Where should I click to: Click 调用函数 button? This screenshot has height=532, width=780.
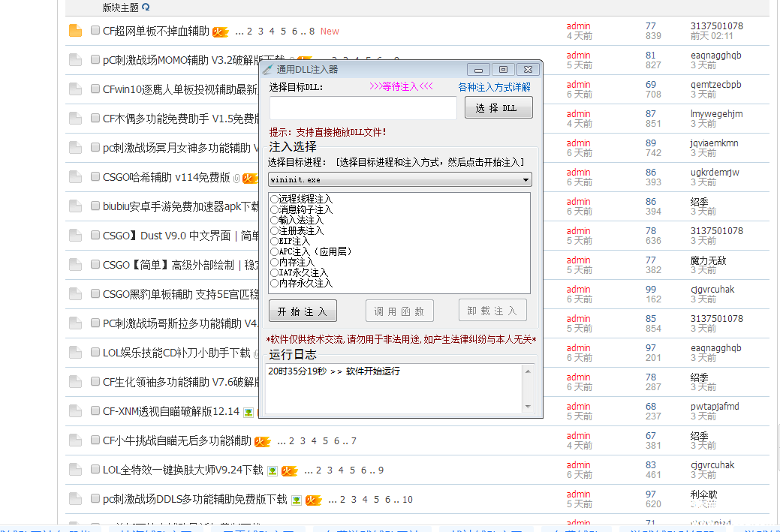pyautogui.click(x=399, y=311)
